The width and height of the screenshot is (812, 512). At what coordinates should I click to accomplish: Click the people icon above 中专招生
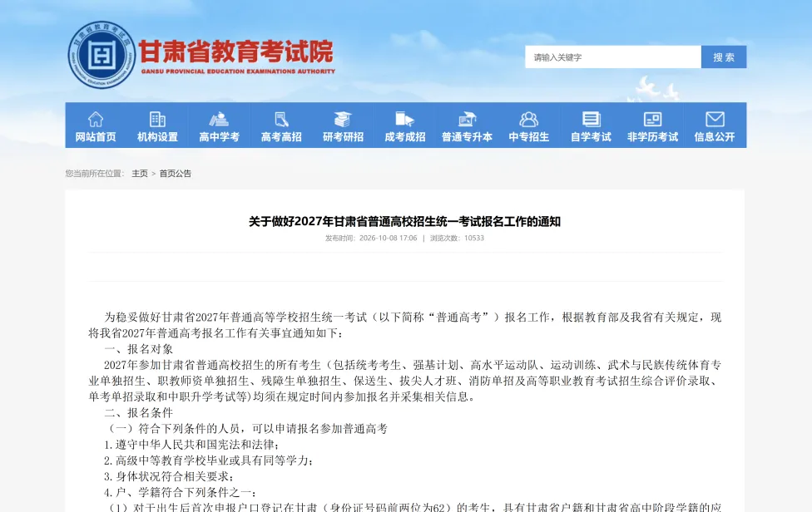529,119
